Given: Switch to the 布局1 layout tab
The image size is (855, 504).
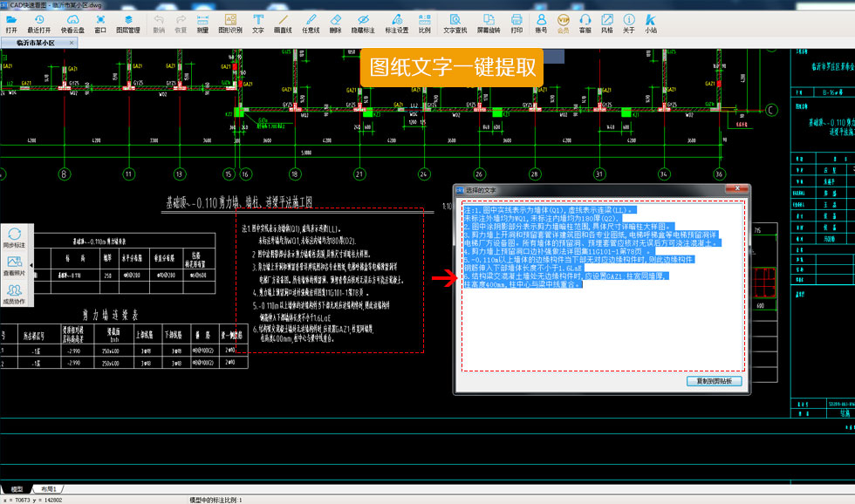Looking at the screenshot, I should click(x=48, y=489).
